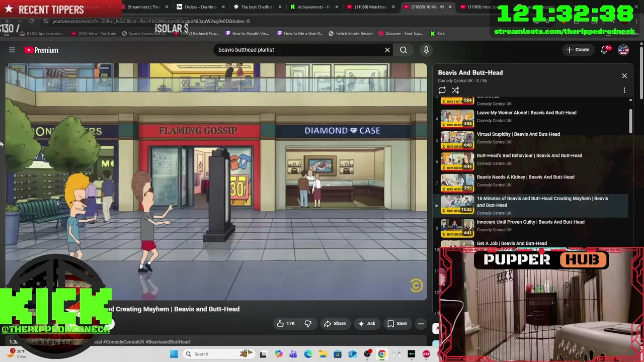Open '(342) Intro - YouTube' bookmark
Viewport: 644px width, 362px height.
(94, 34)
